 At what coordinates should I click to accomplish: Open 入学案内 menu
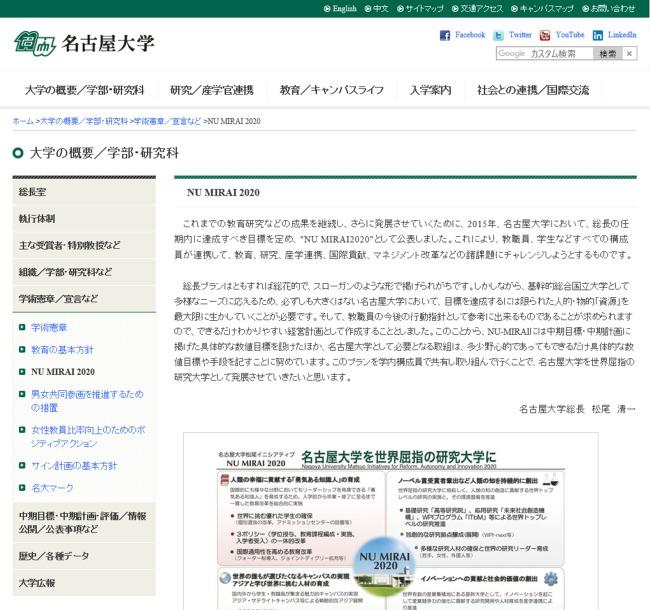[x=430, y=90]
